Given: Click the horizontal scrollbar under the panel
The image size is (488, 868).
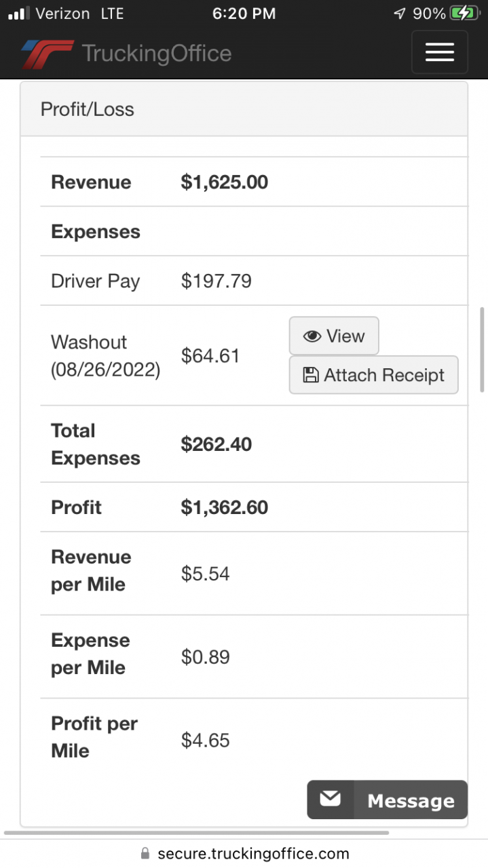Looking at the screenshot, I should [196, 832].
